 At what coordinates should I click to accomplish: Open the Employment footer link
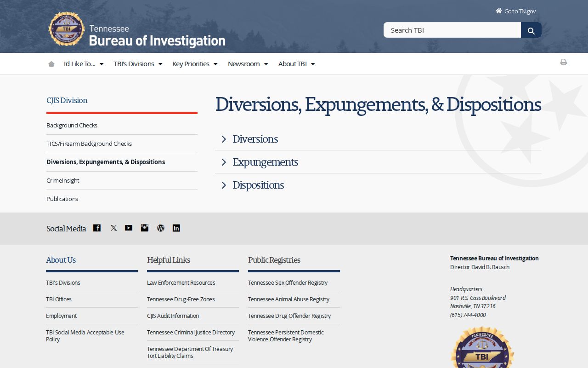[x=61, y=316]
